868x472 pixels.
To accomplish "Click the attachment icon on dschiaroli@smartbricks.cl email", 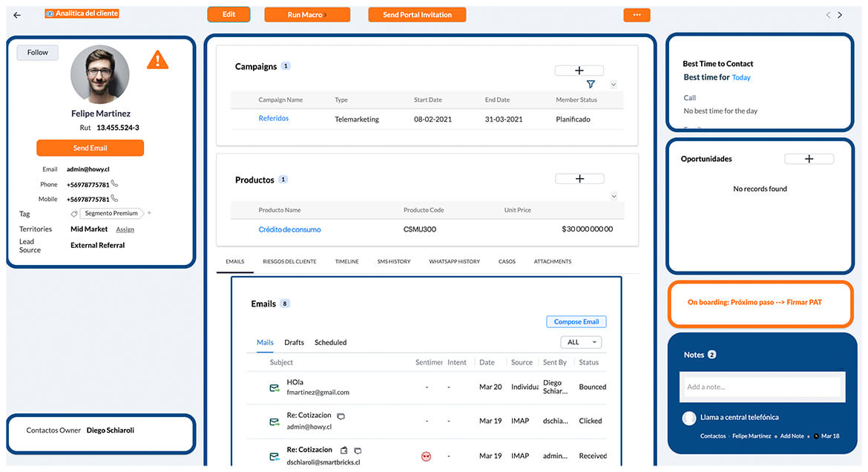I will coord(343,450).
